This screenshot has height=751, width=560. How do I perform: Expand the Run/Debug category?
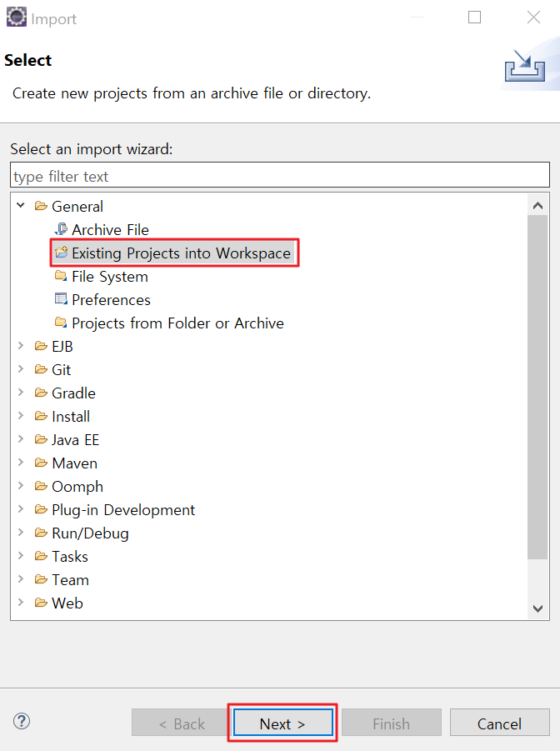click(21, 533)
